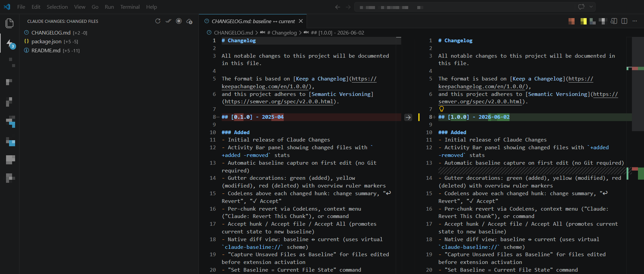Open More Actions ellipsis in editor toolbar
644x274 pixels.
(635, 21)
